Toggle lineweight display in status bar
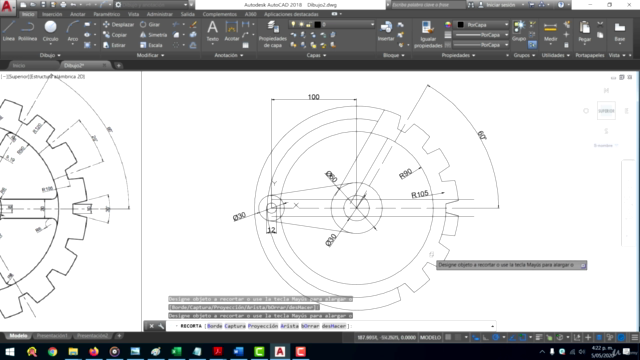Screen dimensions: 640x360 coord(539,338)
